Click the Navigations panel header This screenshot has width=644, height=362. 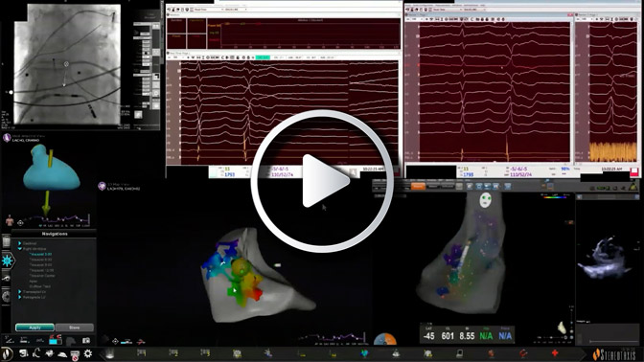(x=55, y=234)
